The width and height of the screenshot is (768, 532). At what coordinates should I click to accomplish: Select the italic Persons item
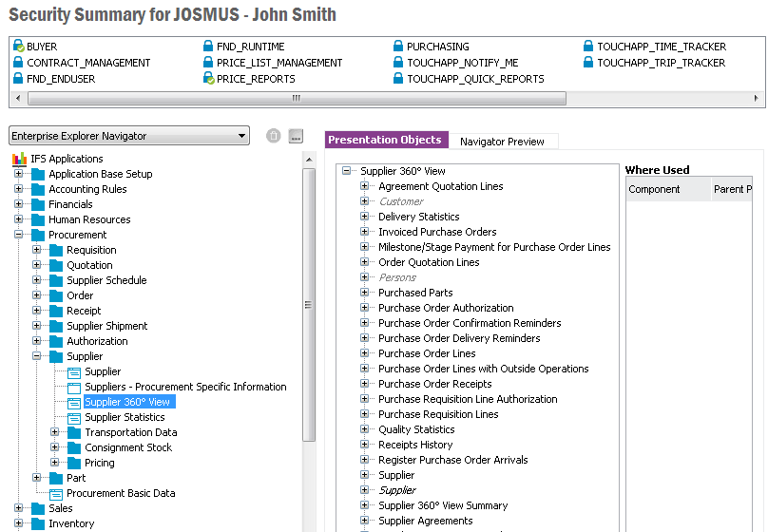[x=397, y=277]
